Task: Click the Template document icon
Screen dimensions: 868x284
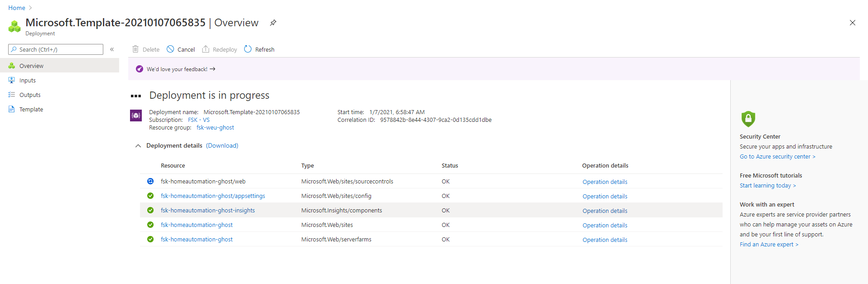Action: coord(12,109)
